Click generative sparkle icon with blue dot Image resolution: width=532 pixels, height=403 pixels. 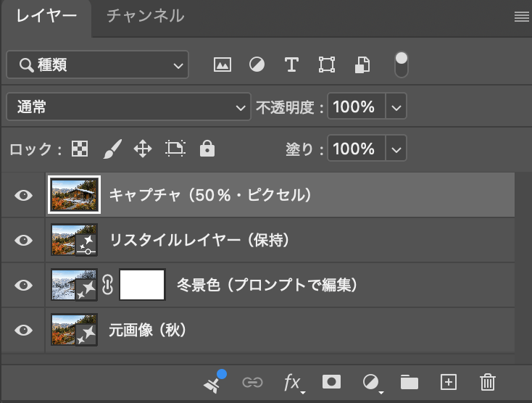215,382
